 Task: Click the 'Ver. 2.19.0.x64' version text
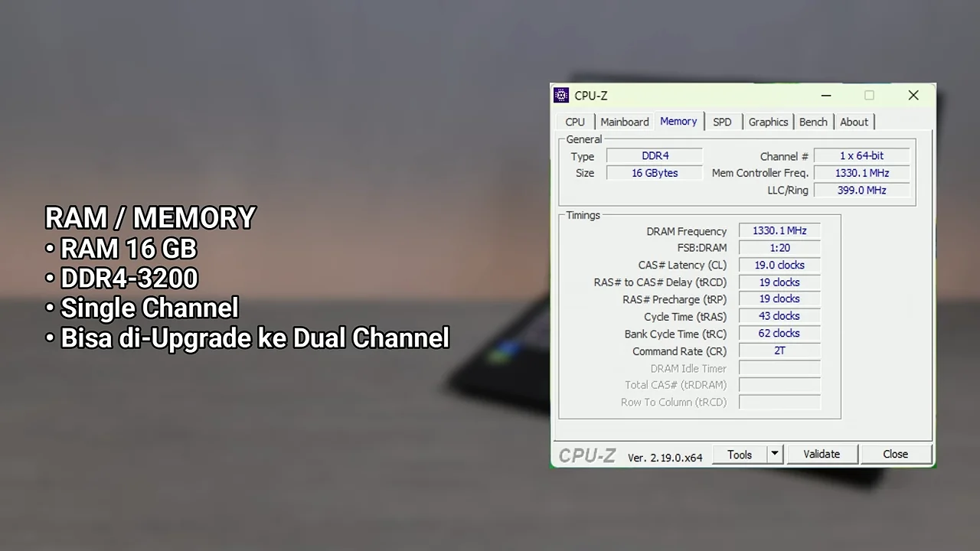point(665,457)
